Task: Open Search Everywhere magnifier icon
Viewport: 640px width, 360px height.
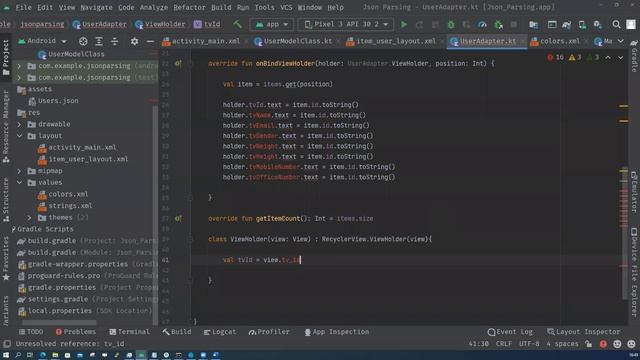Action: tap(616, 24)
